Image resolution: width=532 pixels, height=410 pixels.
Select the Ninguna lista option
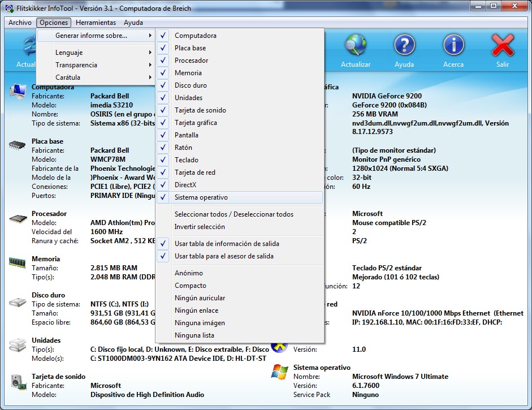[240, 335]
